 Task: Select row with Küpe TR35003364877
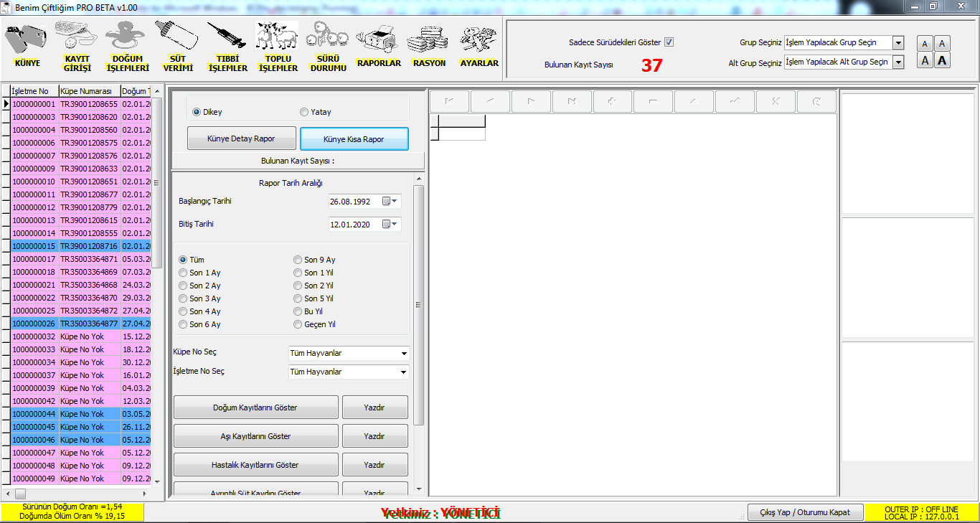point(89,324)
